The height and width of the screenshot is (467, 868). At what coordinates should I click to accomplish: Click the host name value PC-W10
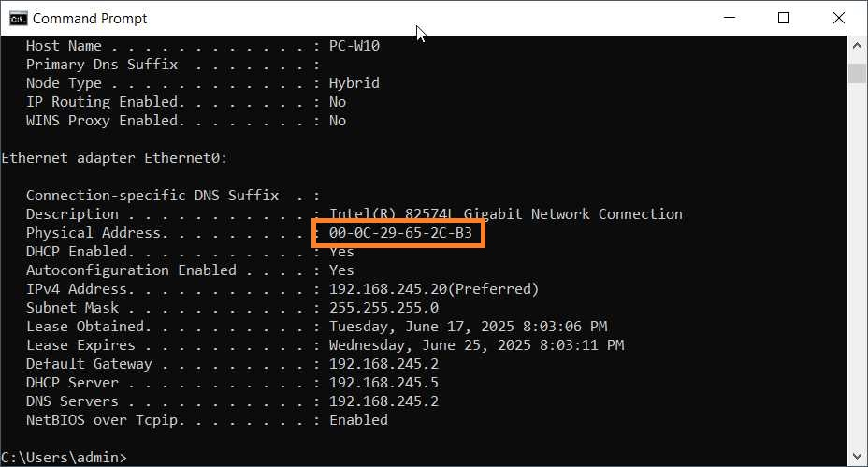click(354, 46)
